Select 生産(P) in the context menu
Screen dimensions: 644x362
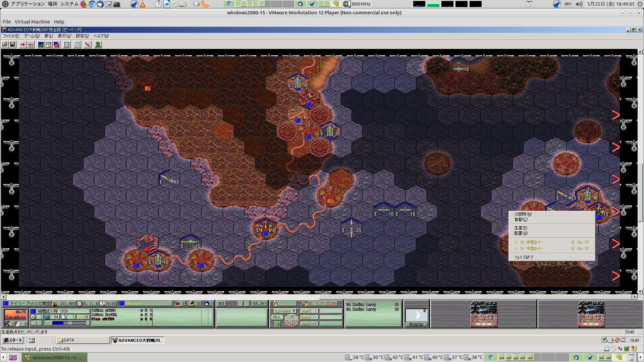pyautogui.click(x=521, y=228)
